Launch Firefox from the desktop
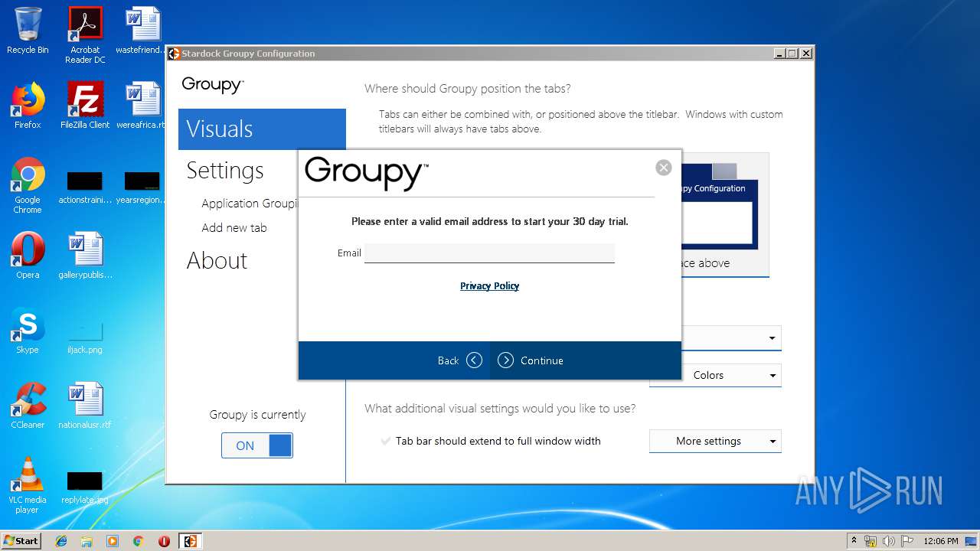The image size is (980, 551). click(28, 106)
